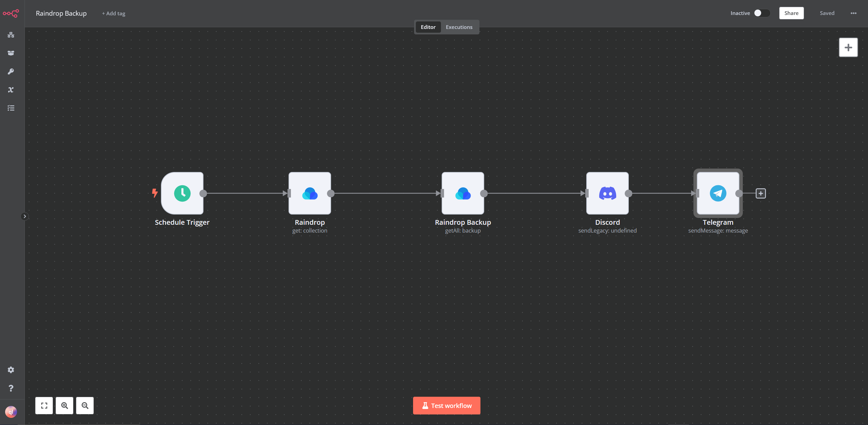This screenshot has height=425, width=868.
Task: Click the Discord node output connector
Action: [x=628, y=193]
